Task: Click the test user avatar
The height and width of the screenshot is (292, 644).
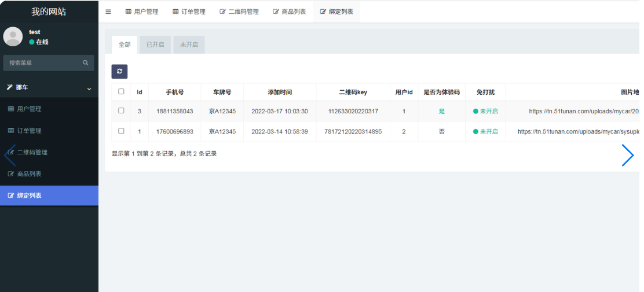Action: point(13,36)
